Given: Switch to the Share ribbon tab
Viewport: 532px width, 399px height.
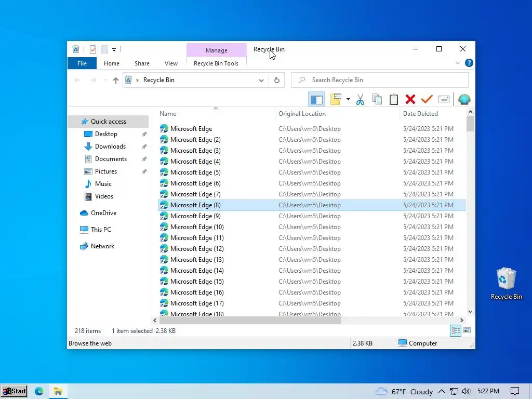Looking at the screenshot, I should click(x=142, y=63).
